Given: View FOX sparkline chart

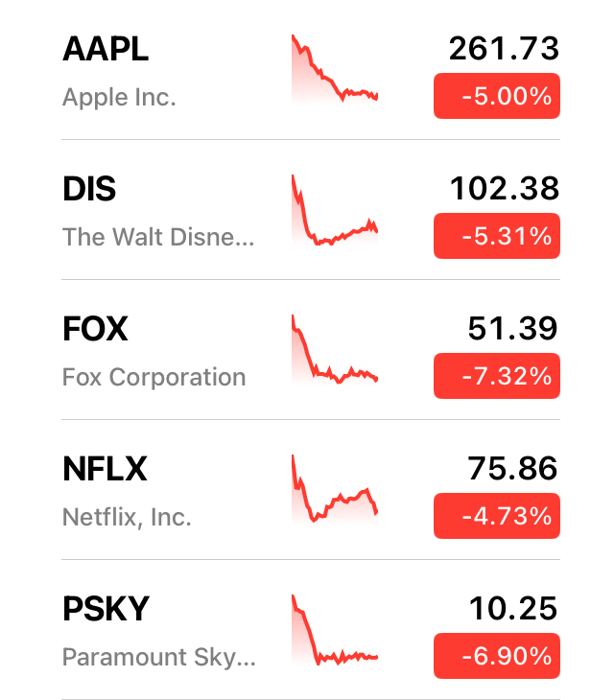Looking at the screenshot, I should [x=335, y=350].
